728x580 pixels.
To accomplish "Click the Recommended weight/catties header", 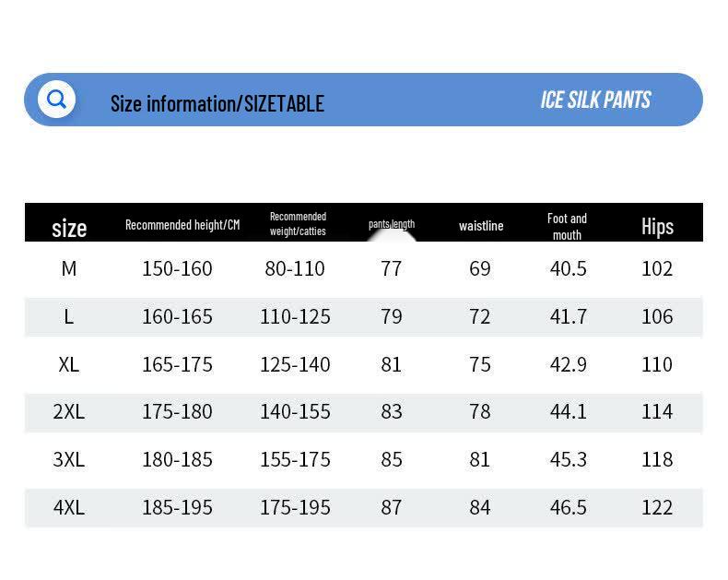I will (298, 223).
